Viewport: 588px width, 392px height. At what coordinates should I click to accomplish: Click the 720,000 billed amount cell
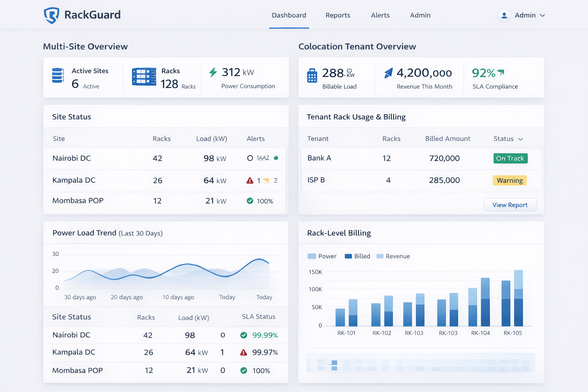pyautogui.click(x=444, y=158)
